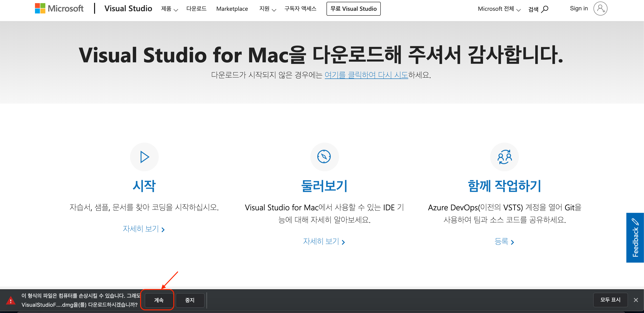Click the Microsoft logo
The image size is (644, 313).
(59, 9)
